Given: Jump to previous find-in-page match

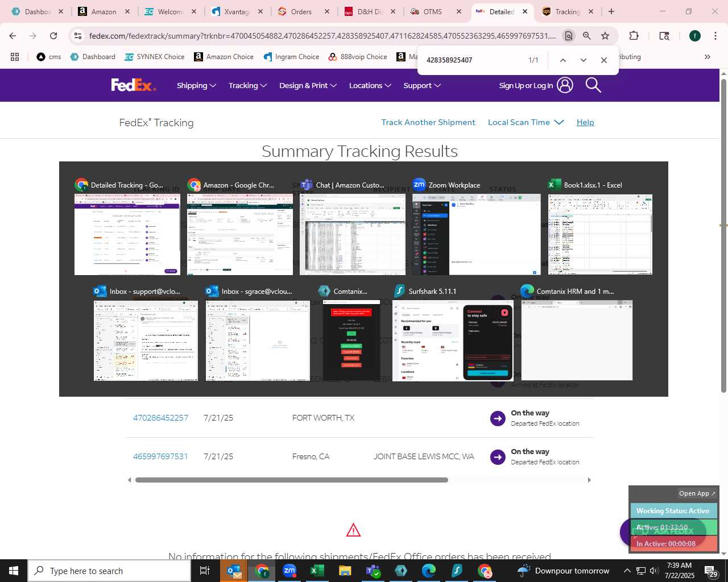Looking at the screenshot, I should click(x=562, y=60).
